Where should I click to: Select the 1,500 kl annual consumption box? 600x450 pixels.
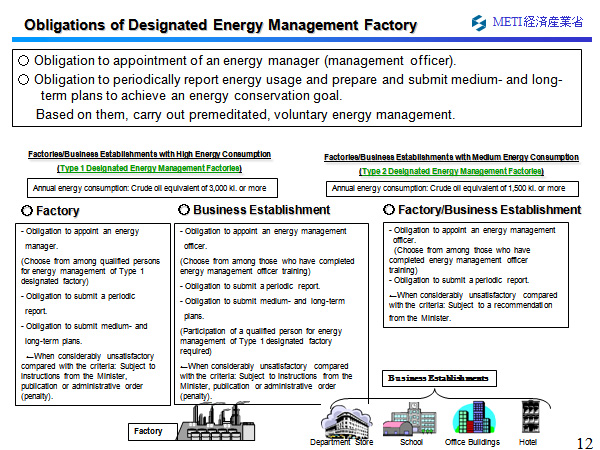[451, 188]
